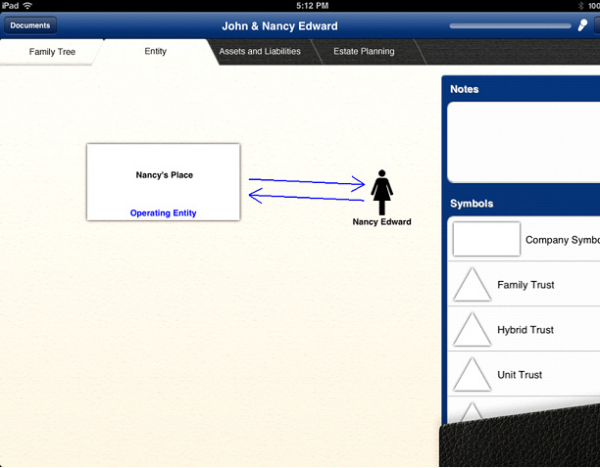Image resolution: width=600 pixels, height=468 pixels.
Task: Click the Operating Entity label
Action: pos(163,213)
